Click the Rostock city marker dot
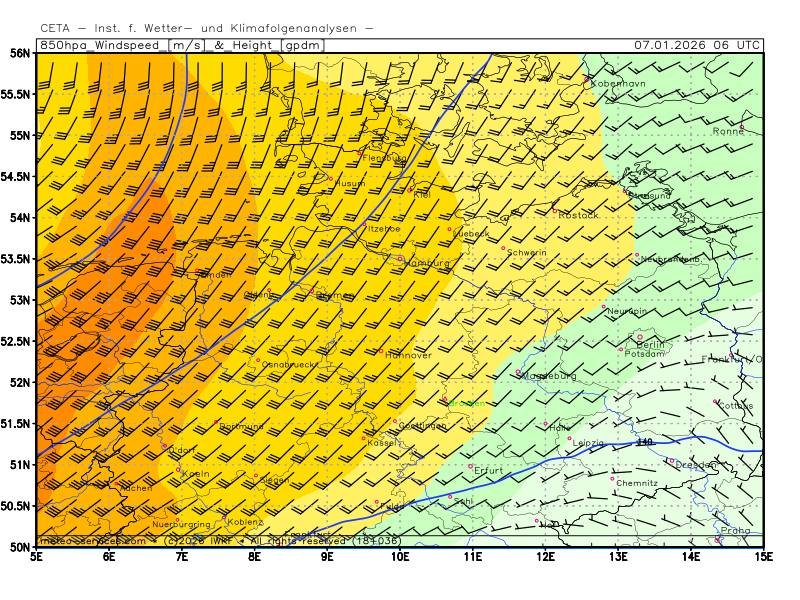The height and width of the screenshot is (600, 800). click(x=555, y=210)
